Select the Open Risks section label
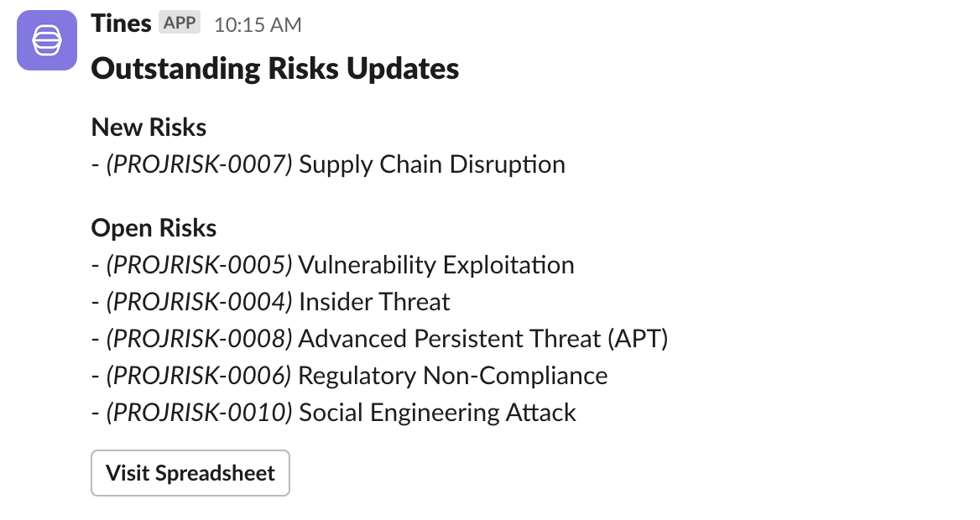 154,228
